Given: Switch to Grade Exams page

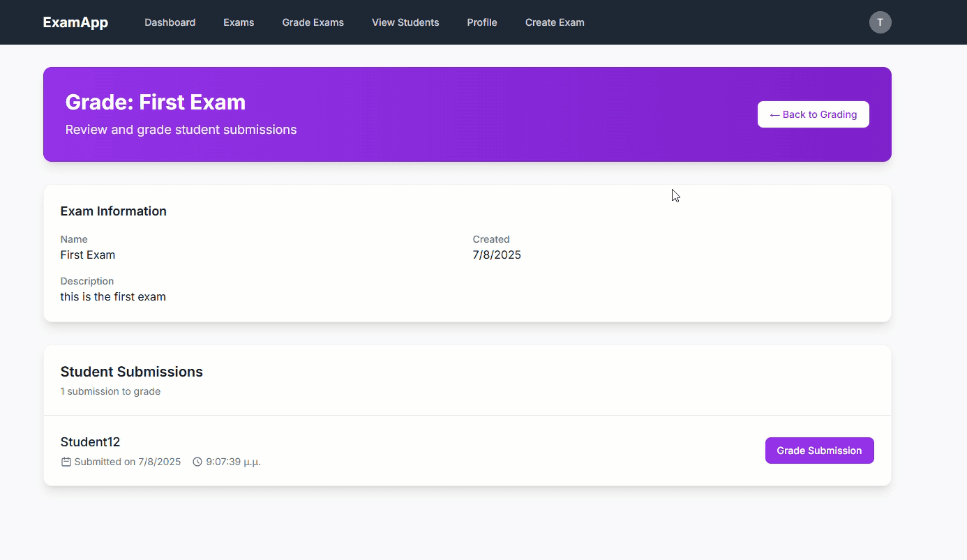Looking at the screenshot, I should tap(313, 22).
